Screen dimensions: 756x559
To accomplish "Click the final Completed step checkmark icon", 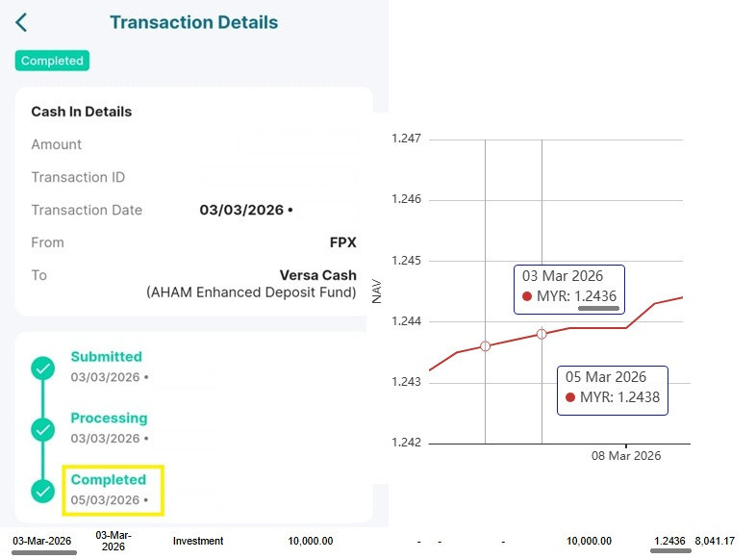I will coord(43,491).
